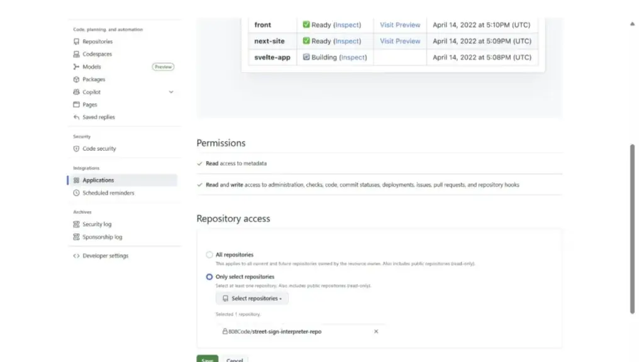This screenshot has width=644, height=362.
Task: Click the Pages browser icon
Action: 76,105
